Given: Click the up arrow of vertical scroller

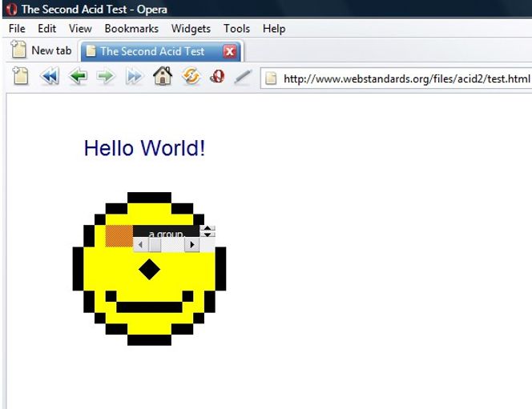Looking at the screenshot, I should 208,228.
